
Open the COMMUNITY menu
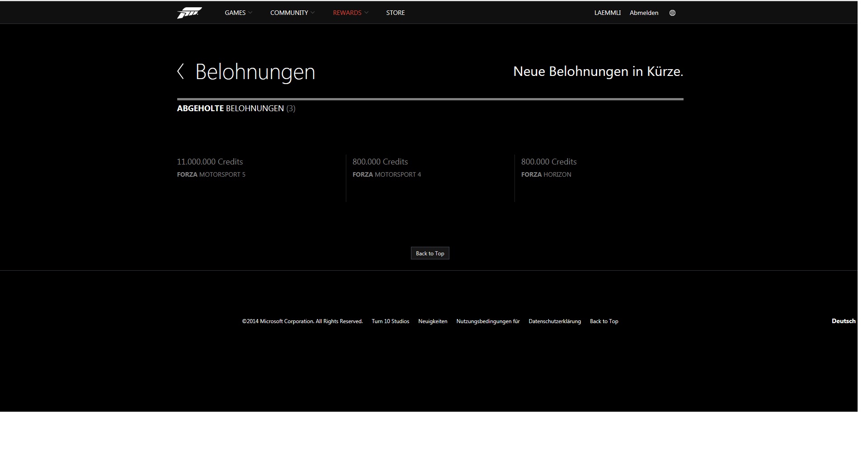[289, 13]
